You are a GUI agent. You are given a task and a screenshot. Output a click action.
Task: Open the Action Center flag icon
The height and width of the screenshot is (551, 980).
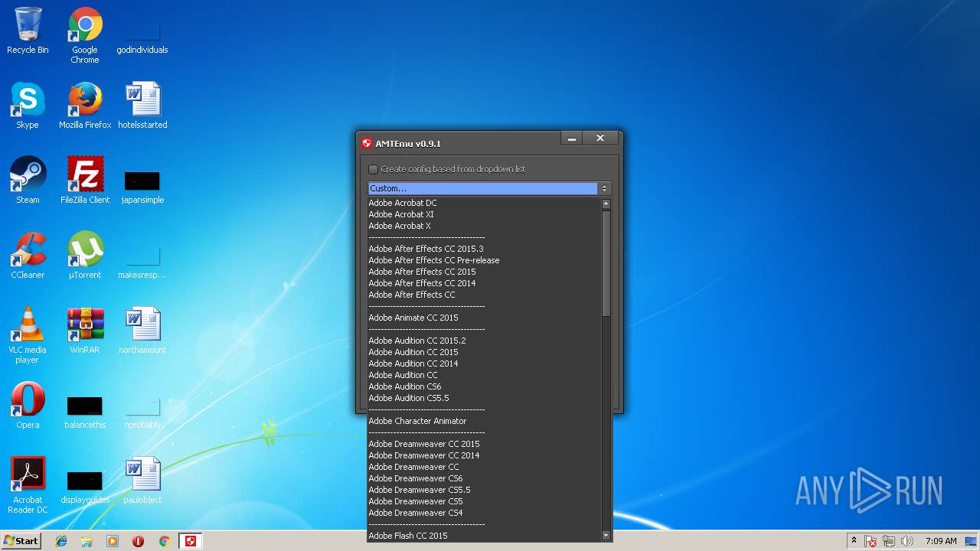871,541
